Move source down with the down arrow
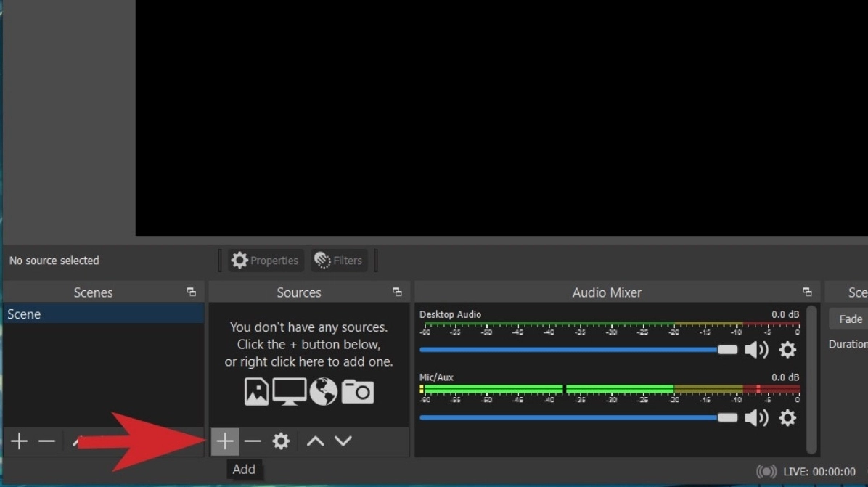The image size is (868, 487). pyautogui.click(x=343, y=441)
